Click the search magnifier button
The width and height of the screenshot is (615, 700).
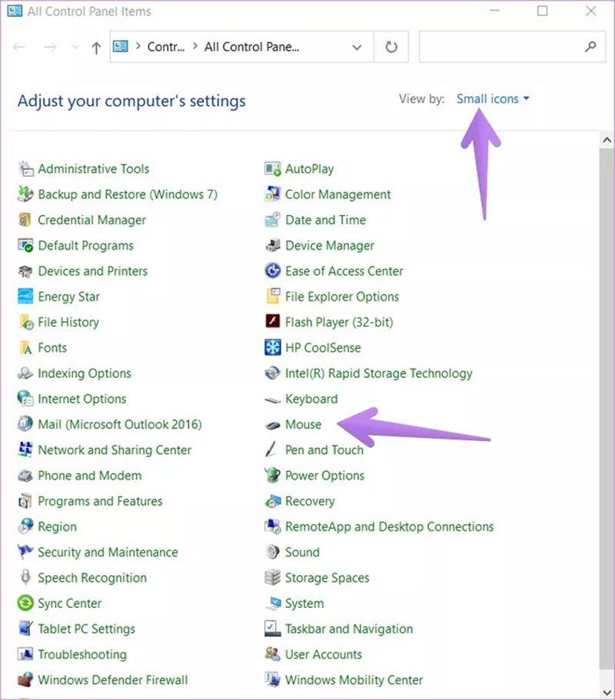pos(590,46)
